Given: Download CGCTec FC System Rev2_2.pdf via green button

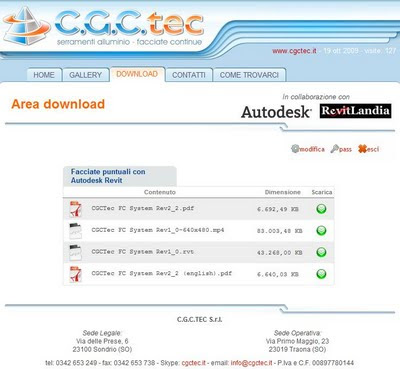Looking at the screenshot, I should (321, 209).
